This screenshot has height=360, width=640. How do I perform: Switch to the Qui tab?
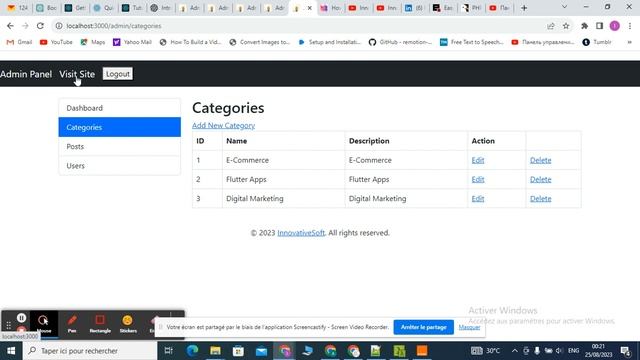(x=103, y=8)
